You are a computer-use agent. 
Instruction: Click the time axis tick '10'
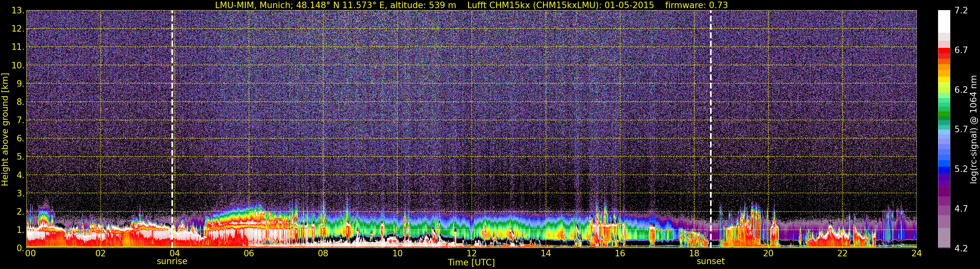coord(397,253)
